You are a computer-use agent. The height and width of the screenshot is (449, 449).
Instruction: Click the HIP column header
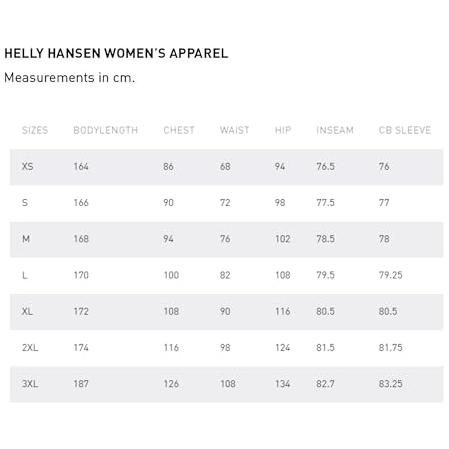pos(283,130)
